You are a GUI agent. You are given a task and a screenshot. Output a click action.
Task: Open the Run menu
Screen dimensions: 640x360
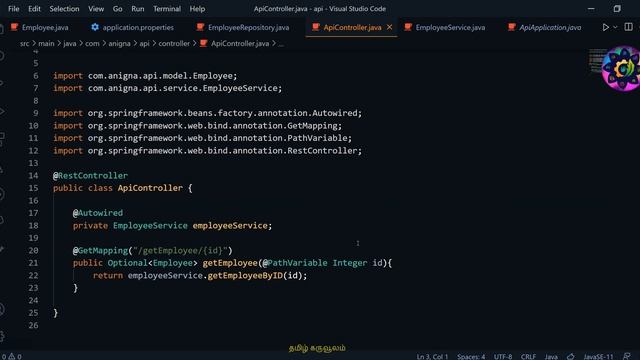point(138,9)
